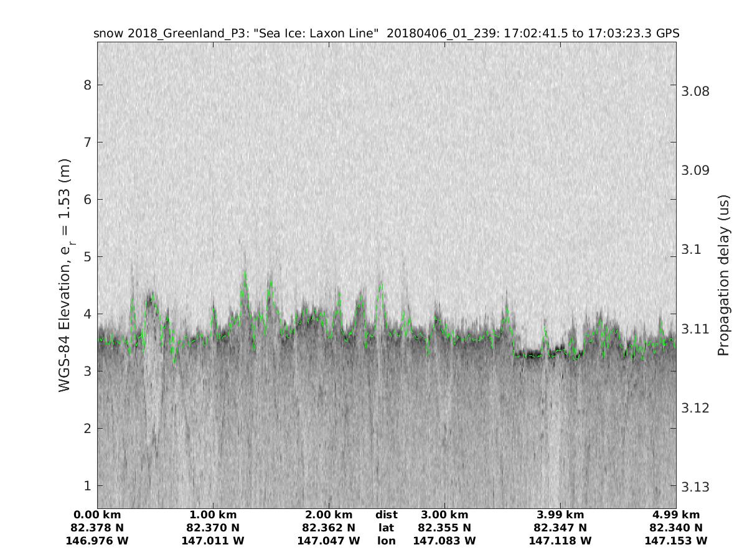Select the 3.13 propagation delay tick label
Screen dimensions: 747x560
point(695,487)
